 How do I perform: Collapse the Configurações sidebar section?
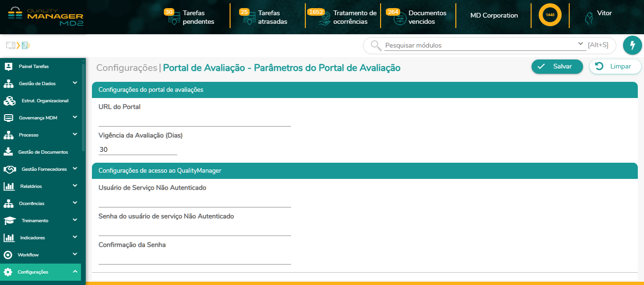pos(75,272)
